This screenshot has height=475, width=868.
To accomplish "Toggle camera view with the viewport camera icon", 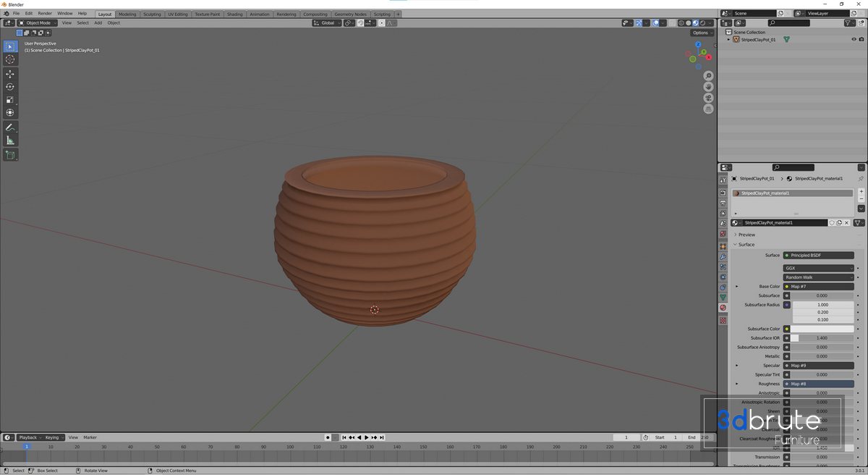I will 708,98.
